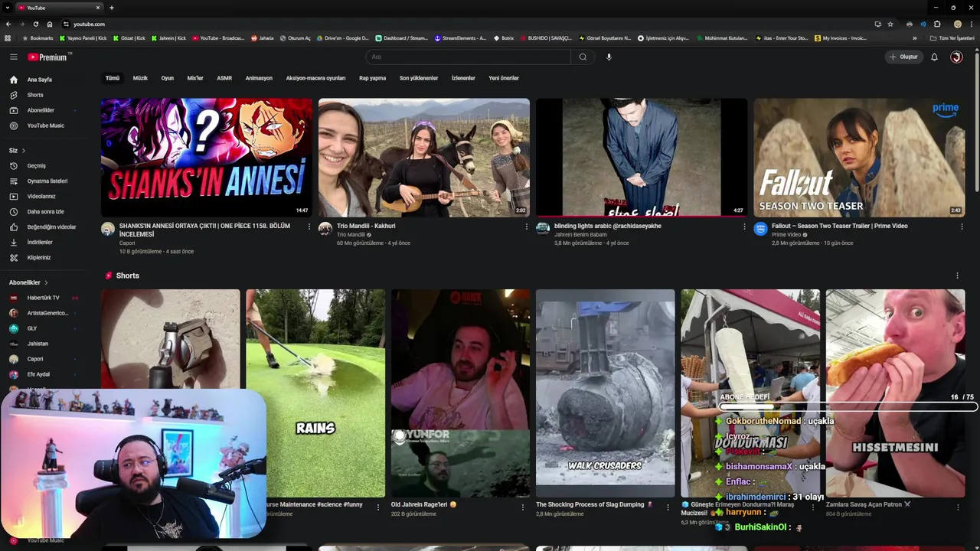Open options for Trio Mandili - Kakhuri

pos(526,227)
